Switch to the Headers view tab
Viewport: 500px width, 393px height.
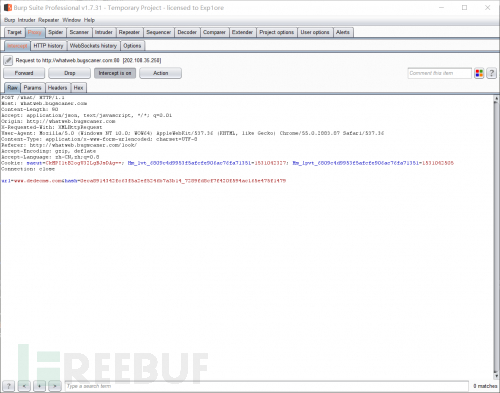tap(57, 88)
